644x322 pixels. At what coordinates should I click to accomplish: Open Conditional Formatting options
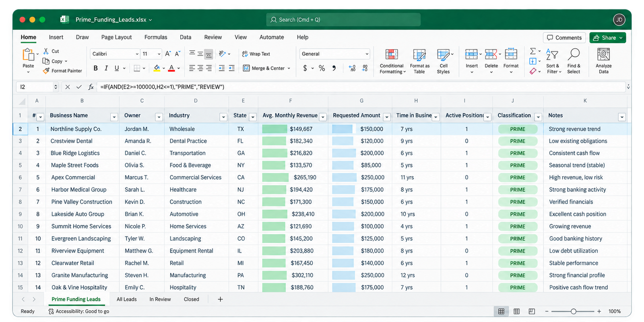(x=392, y=61)
